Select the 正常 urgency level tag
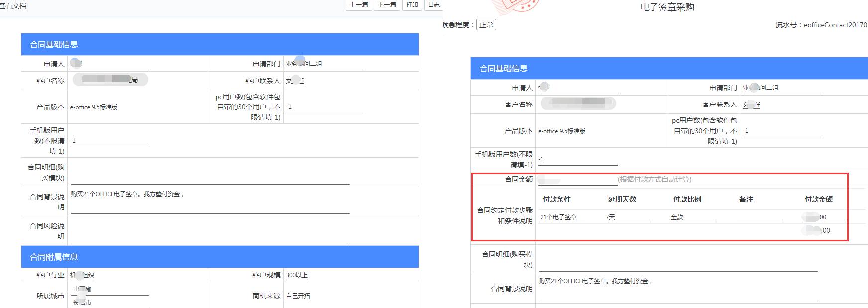868x308 pixels. (x=486, y=25)
